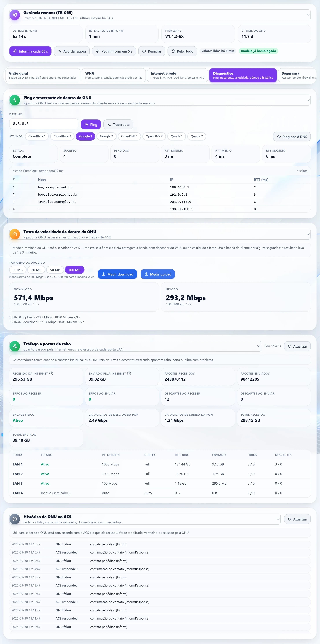
Task: Click Atualizar in Tráfego e portas section
Action: [x=297, y=346]
